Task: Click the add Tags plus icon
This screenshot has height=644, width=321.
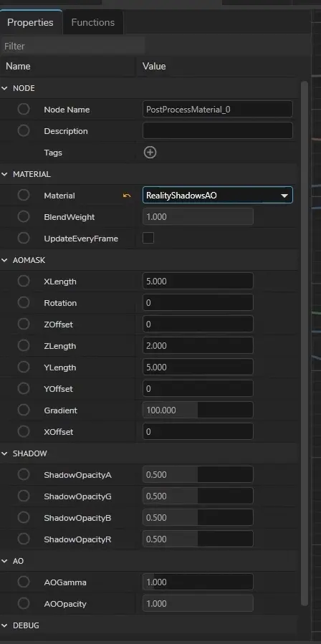Action: click(150, 153)
